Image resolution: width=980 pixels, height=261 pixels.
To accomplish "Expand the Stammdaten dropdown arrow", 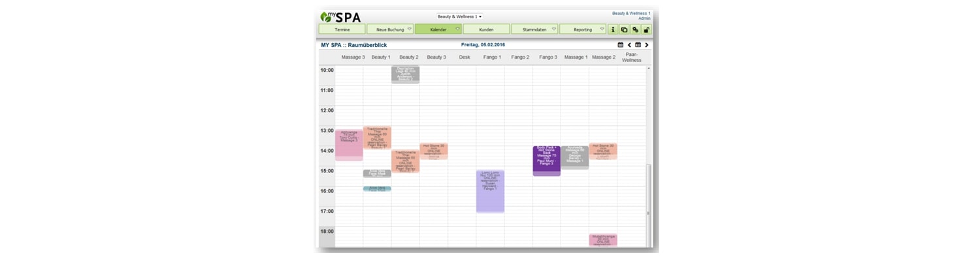I will (x=554, y=29).
